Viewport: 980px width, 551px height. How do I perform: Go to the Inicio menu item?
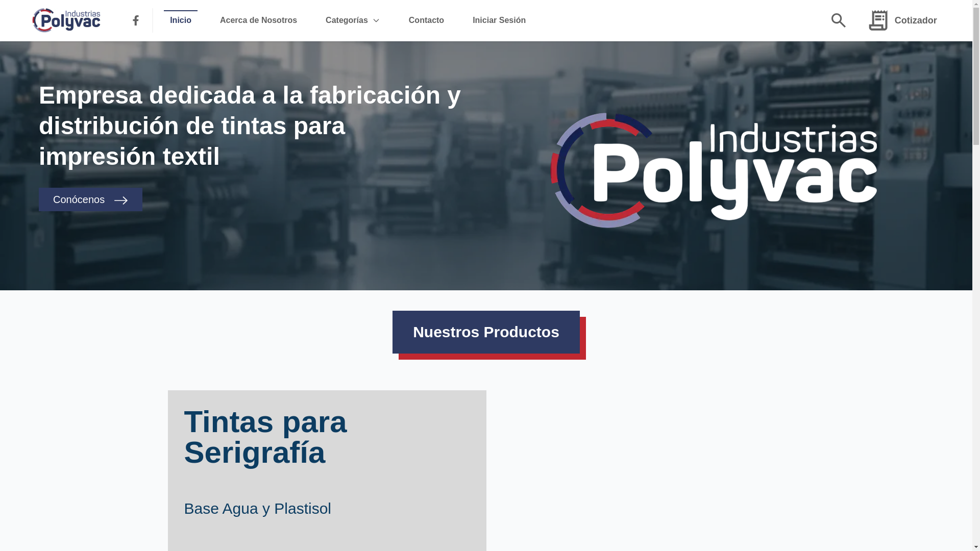pyautogui.click(x=181, y=20)
